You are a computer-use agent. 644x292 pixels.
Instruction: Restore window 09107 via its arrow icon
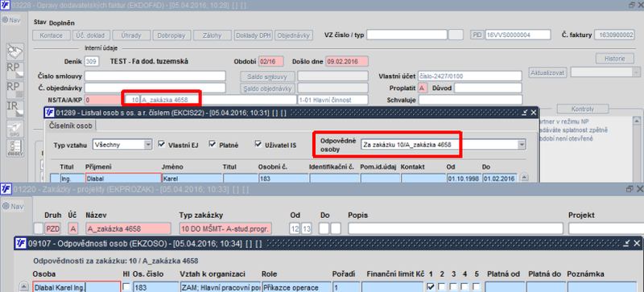point(627,243)
